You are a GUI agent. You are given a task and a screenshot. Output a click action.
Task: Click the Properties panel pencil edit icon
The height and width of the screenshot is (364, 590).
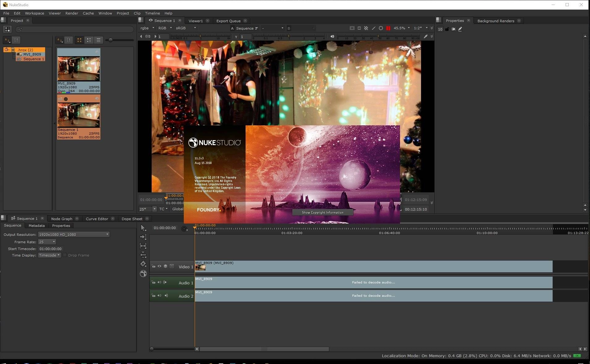[x=460, y=29]
